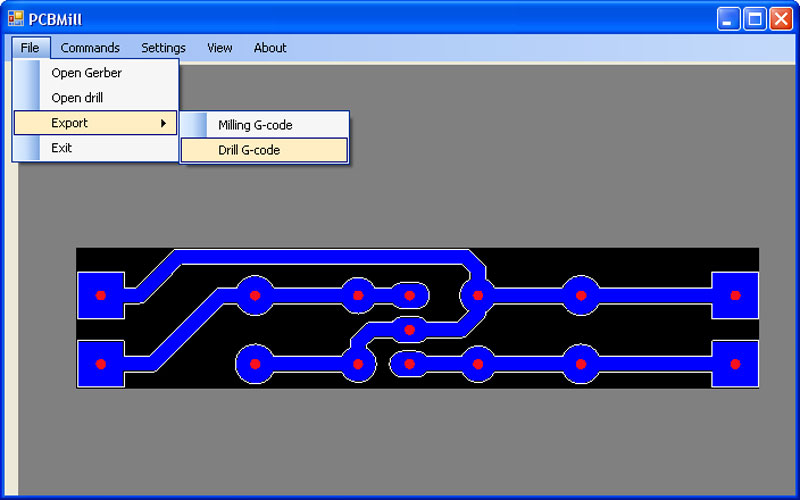Click the PCBMill title bar app icon
The width and height of the screenshot is (800, 500).
(16, 19)
